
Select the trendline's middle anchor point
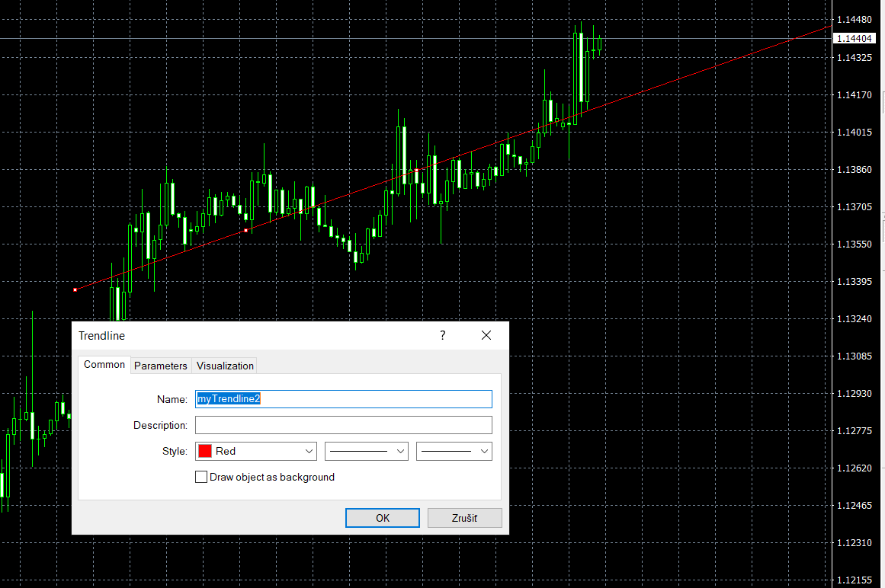[245, 230]
